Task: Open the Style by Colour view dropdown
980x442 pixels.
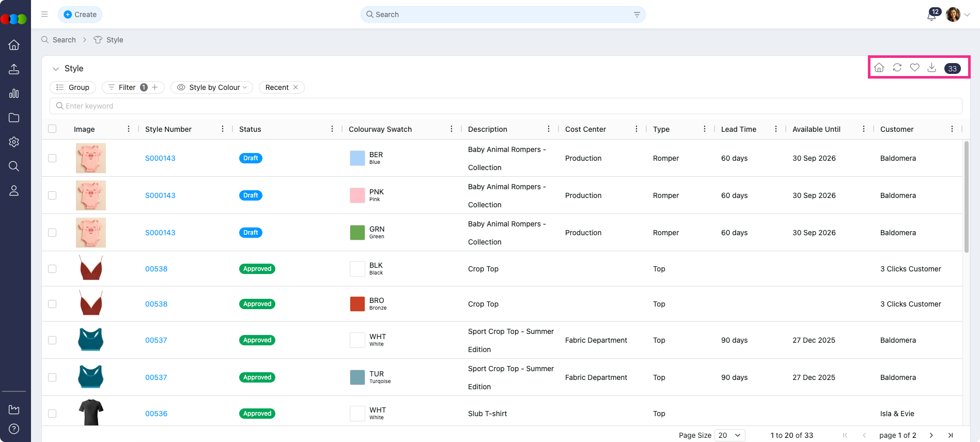Action: coord(212,87)
